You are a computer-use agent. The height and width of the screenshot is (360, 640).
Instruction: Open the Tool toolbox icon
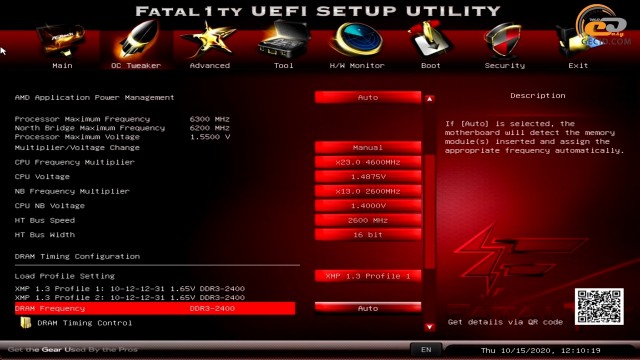coord(283,40)
